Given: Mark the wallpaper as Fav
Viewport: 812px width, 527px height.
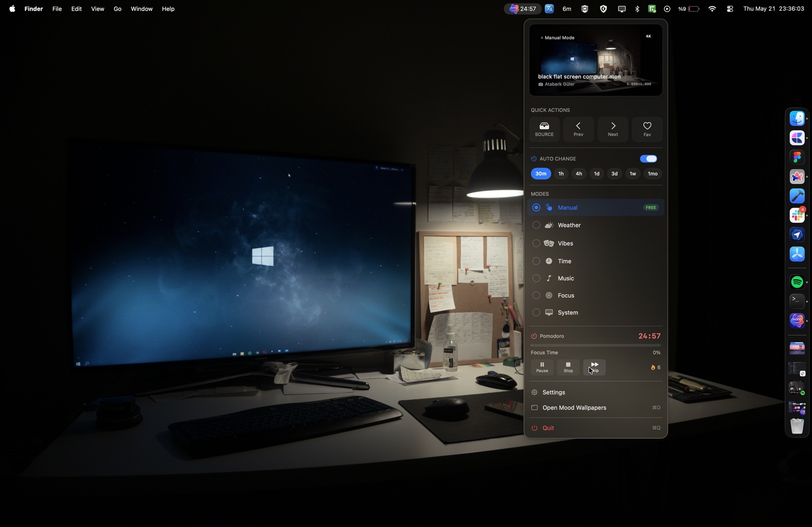Looking at the screenshot, I should point(647,129).
